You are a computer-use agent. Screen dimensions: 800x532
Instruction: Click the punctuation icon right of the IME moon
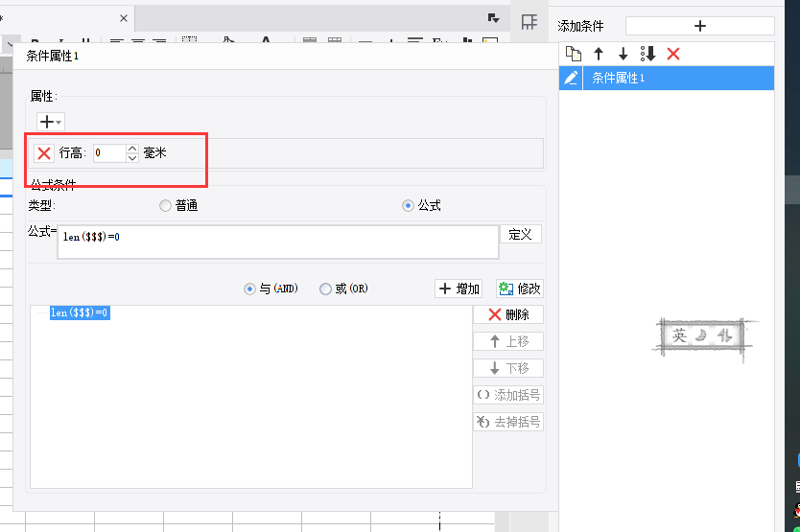click(724, 335)
